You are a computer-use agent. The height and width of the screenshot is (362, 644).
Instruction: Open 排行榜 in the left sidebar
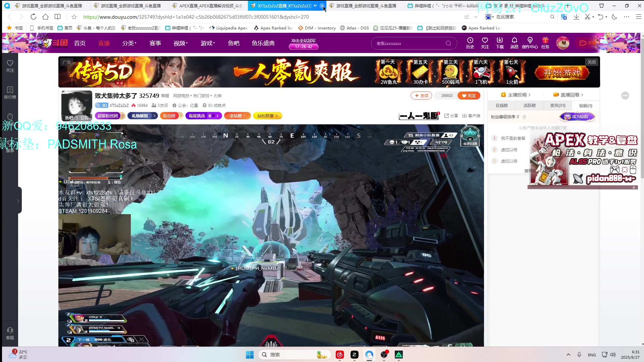10,93
